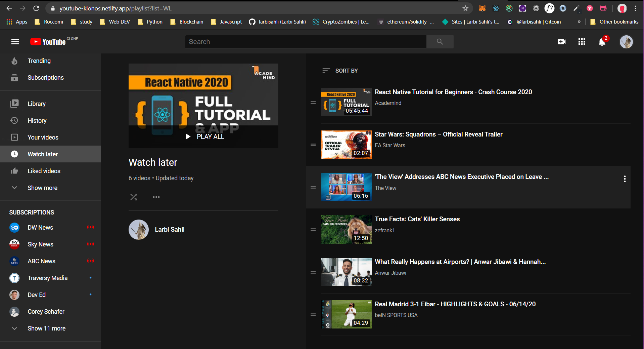Open beIN SPORTS USA channel name
Screen dimensions: 644x349
396,315
